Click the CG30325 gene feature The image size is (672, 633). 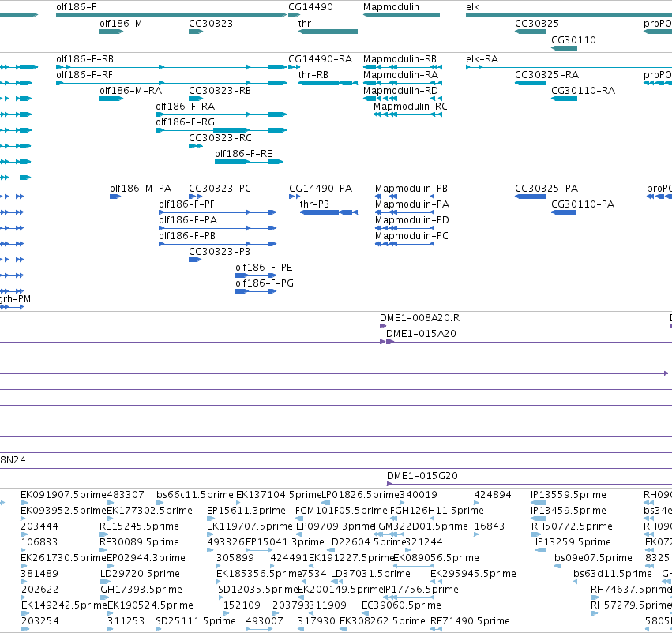coord(530,32)
